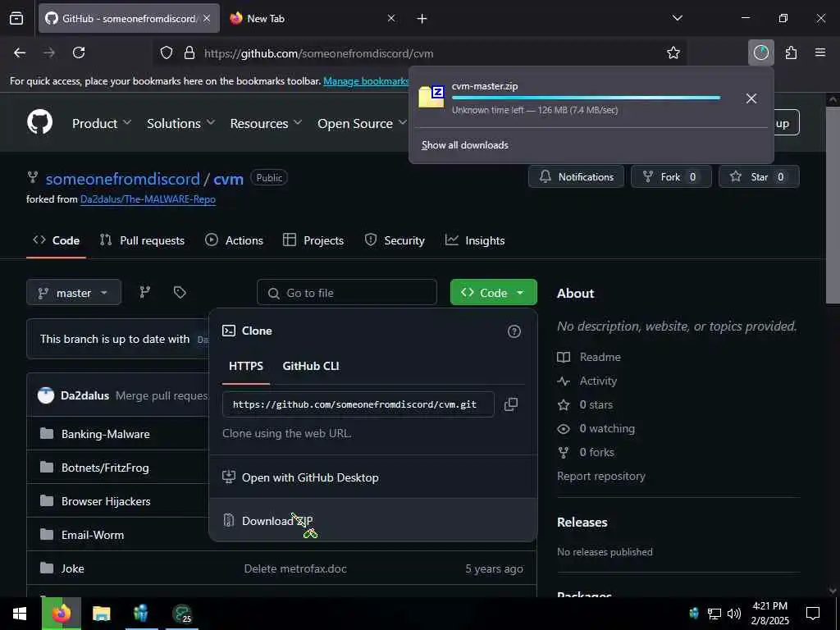Open the Windows Start menu
The width and height of the screenshot is (840, 630).
pos(20,614)
